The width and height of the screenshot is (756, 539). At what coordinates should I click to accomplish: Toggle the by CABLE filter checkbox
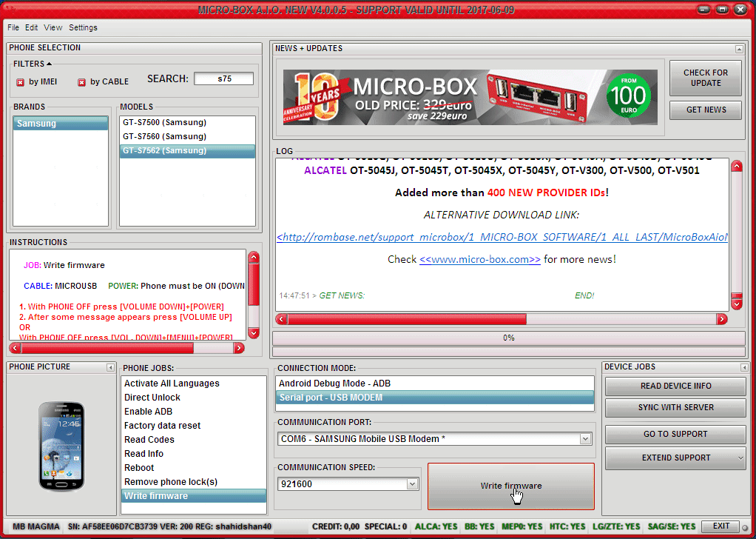tap(81, 82)
